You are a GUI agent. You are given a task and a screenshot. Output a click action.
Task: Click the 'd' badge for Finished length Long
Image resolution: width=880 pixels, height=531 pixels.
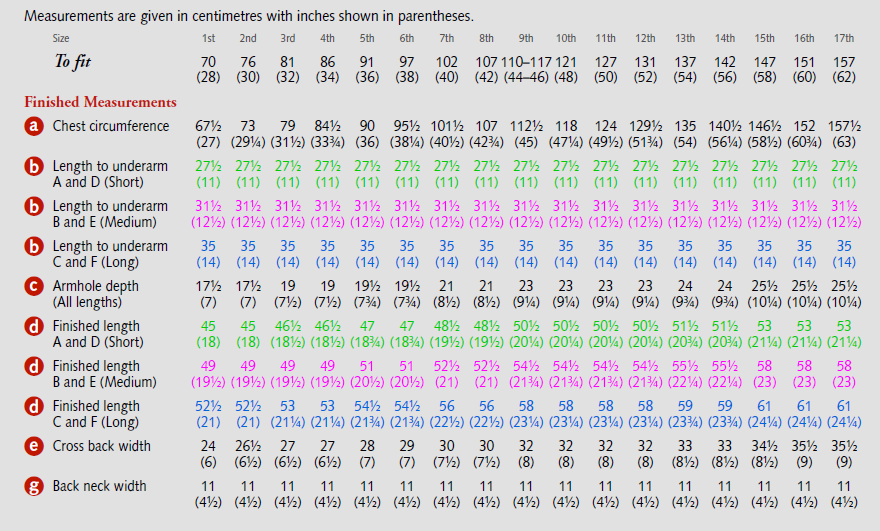[35, 406]
